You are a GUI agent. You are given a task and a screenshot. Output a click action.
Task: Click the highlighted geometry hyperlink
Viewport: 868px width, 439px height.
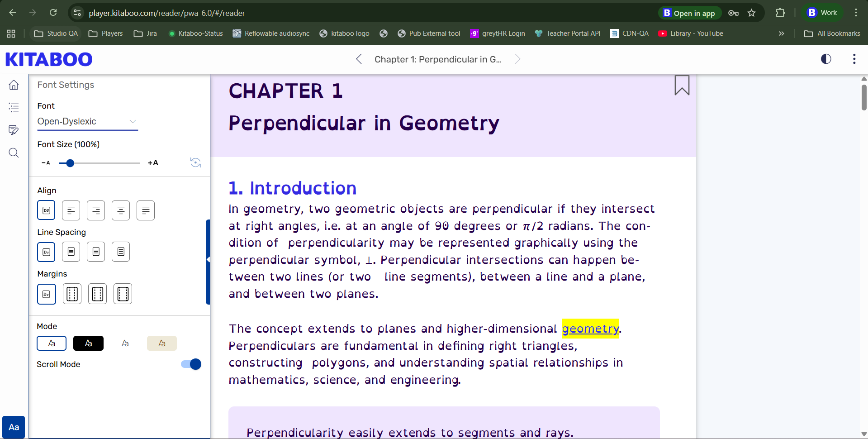pyautogui.click(x=590, y=329)
